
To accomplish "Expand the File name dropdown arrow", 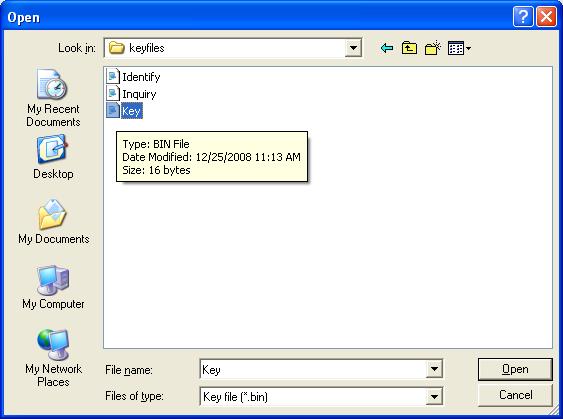I will tap(434, 369).
